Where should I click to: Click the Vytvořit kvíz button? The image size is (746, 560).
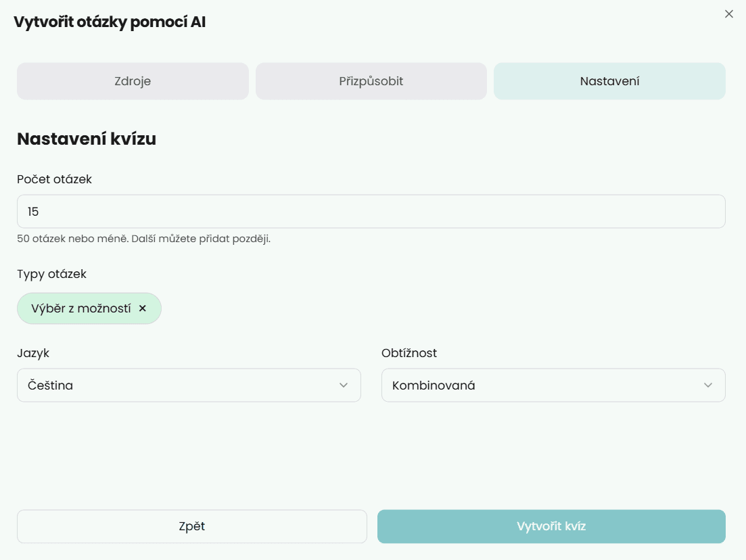[x=551, y=526]
